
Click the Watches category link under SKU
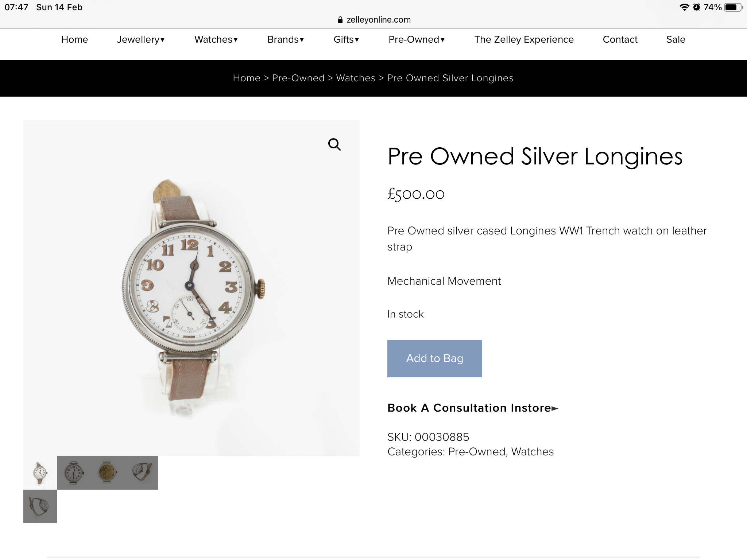(532, 452)
